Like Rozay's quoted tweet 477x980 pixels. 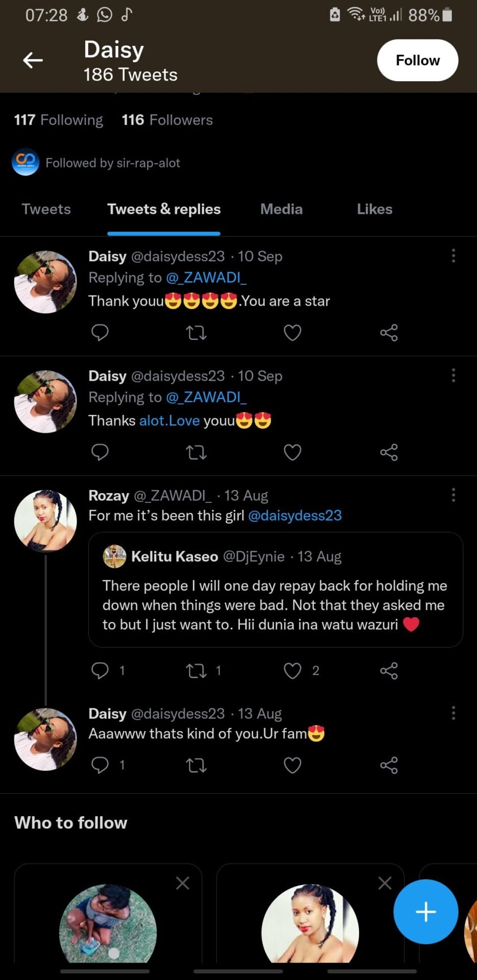click(x=292, y=671)
